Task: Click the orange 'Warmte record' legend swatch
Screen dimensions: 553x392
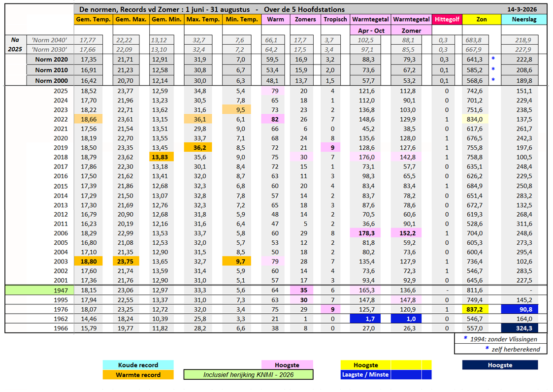Action: (138, 375)
